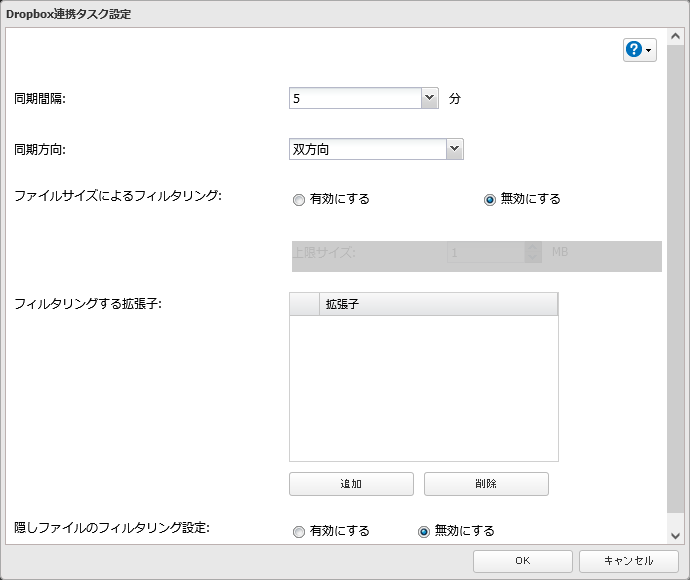
Task: Click the vertical scrollbar thumb
Action: click(x=675, y=278)
